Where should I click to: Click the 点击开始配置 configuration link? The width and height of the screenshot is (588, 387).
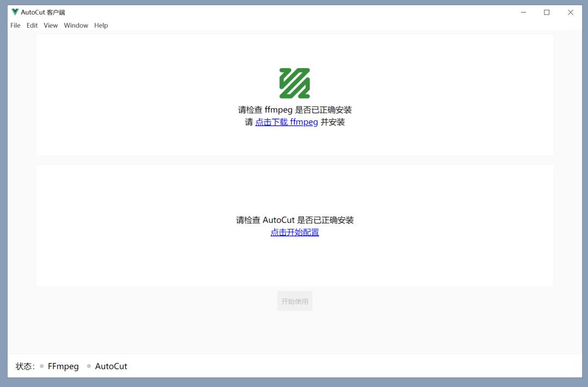tap(295, 232)
